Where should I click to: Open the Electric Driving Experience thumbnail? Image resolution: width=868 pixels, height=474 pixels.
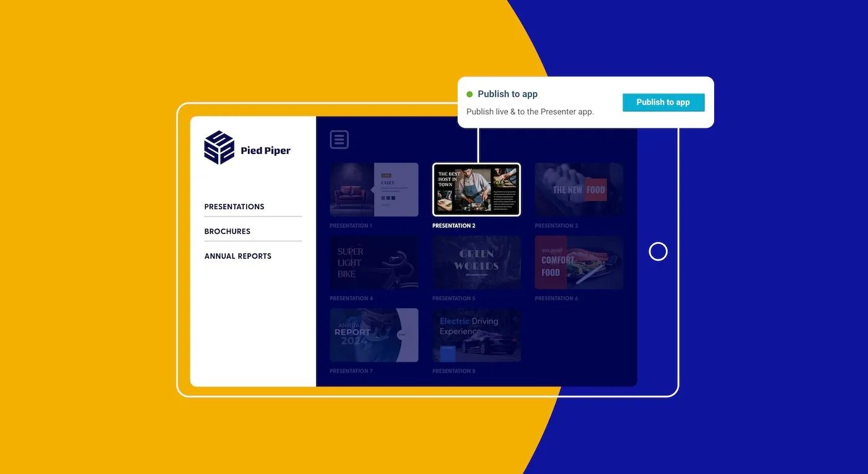click(x=476, y=335)
